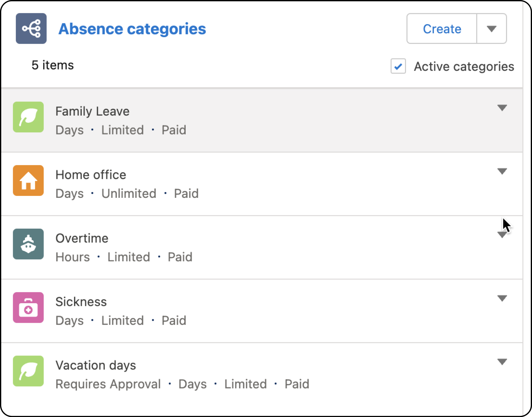Screen dimensions: 532x417
Task: Click the green Family Leave category icon
Action: (x=28, y=117)
